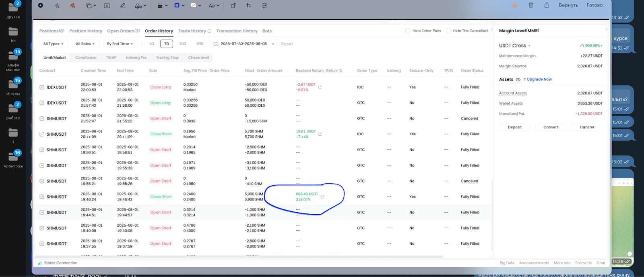Select the Text box tool
644x277 pixels.
[107, 6]
